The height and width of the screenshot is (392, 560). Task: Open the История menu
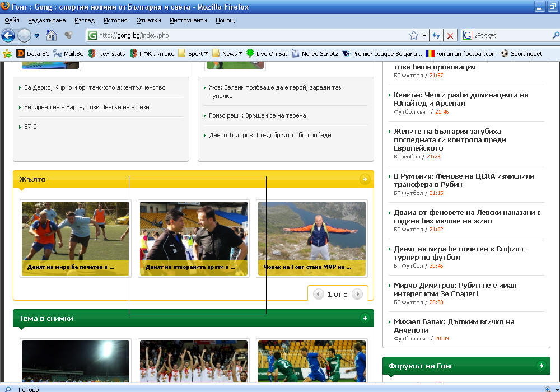click(x=115, y=20)
